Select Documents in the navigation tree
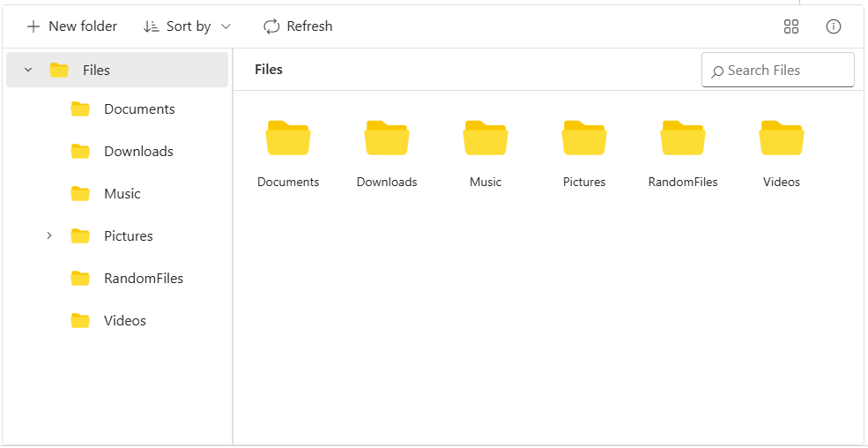Screen dimensions: 868x448 pos(138,109)
